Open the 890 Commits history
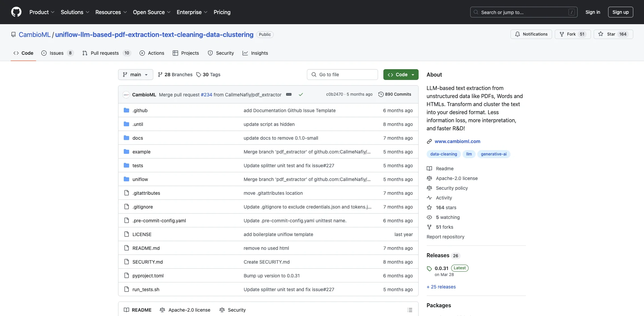This screenshot has height=316, width=644. (394, 94)
